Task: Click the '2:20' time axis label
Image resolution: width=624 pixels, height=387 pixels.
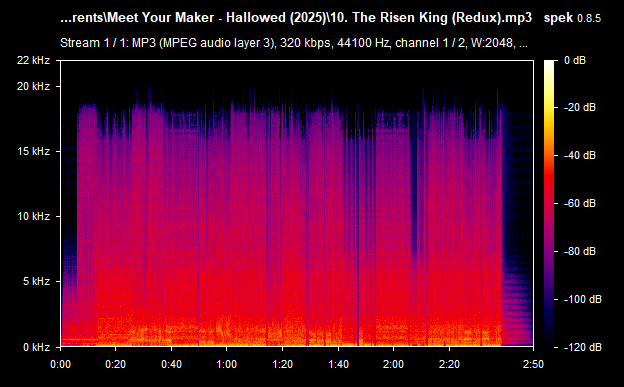Action: 449,364
